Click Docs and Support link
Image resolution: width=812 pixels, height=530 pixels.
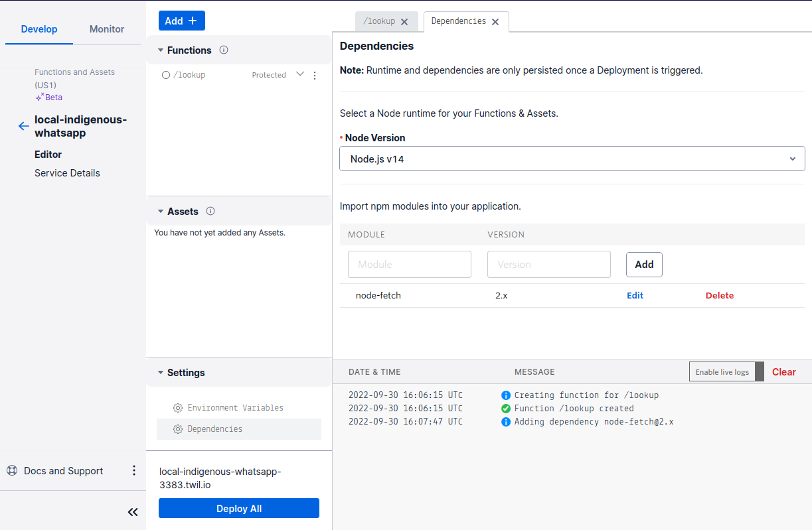point(63,471)
